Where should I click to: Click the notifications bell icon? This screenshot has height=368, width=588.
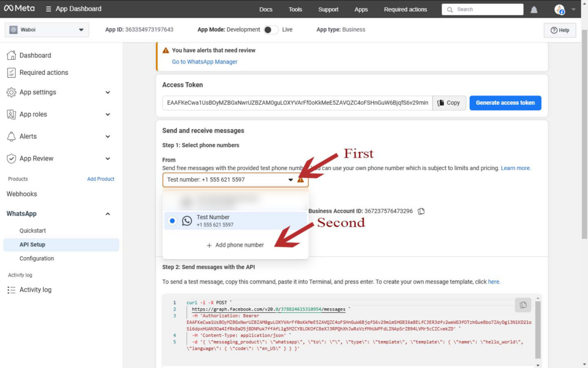coord(533,9)
